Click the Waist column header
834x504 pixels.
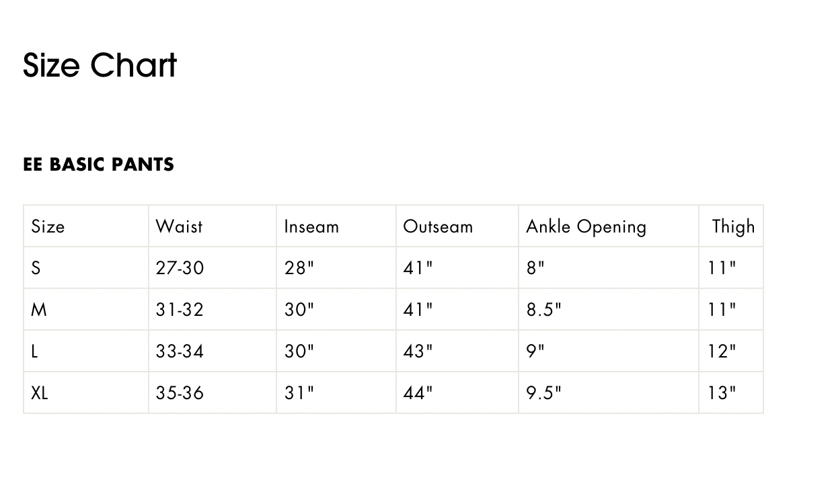tap(179, 226)
